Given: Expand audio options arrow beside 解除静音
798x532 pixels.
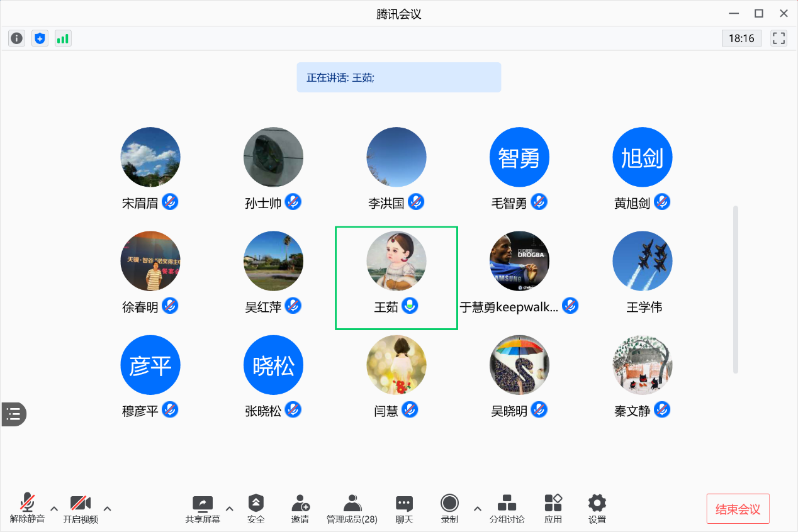Looking at the screenshot, I should 54,508.
